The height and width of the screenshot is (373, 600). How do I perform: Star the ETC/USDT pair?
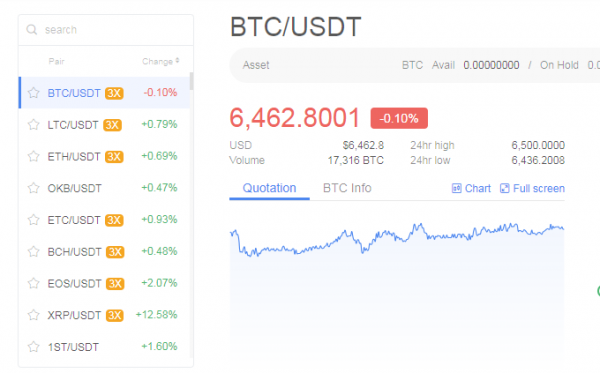point(34,220)
